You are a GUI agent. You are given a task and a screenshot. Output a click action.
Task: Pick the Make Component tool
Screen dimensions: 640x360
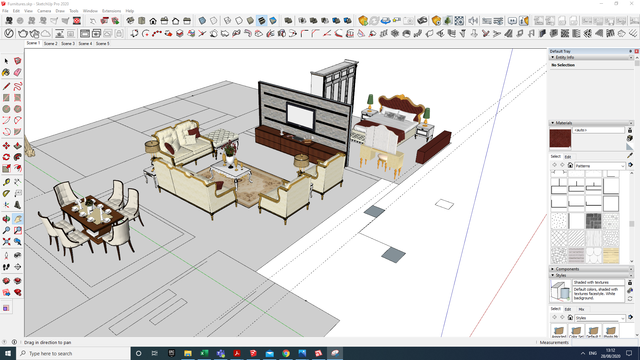18,61
